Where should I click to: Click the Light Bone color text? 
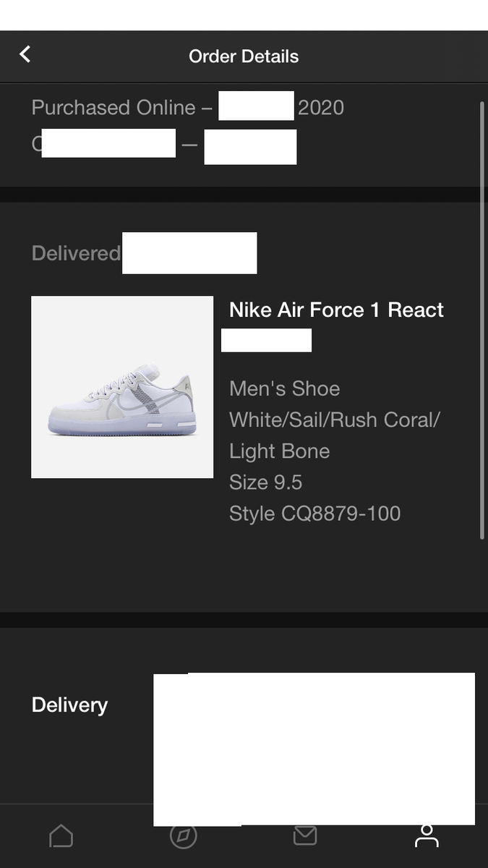coord(279,451)
